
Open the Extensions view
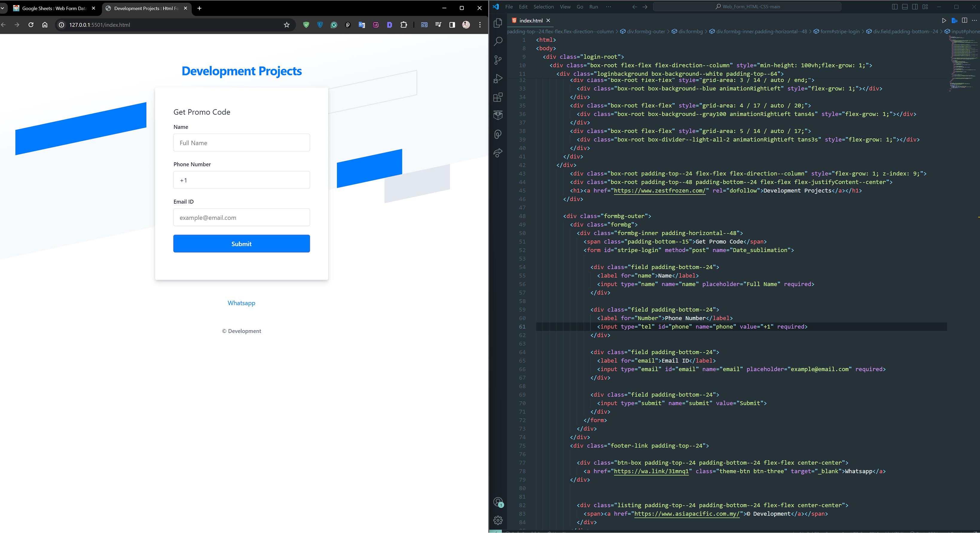click(497, 97)
